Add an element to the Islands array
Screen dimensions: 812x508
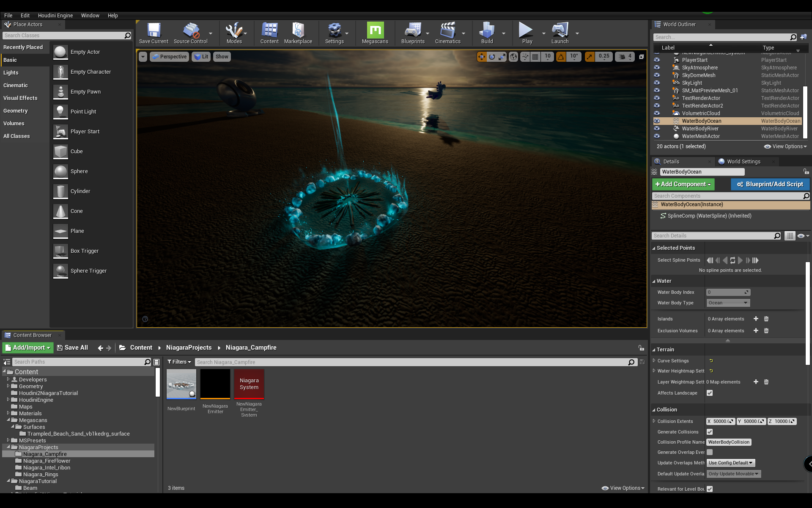click(x=756, y=319)
